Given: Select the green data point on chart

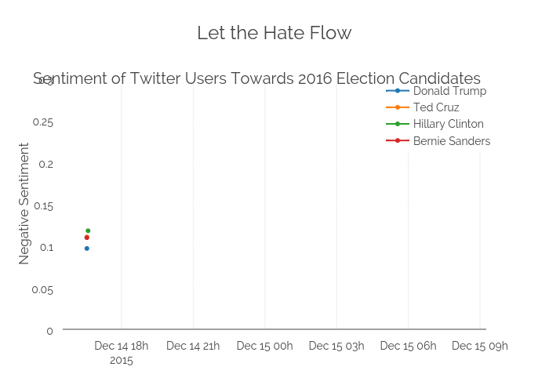Looking at the screenshot, I should [x=88, y=230].
